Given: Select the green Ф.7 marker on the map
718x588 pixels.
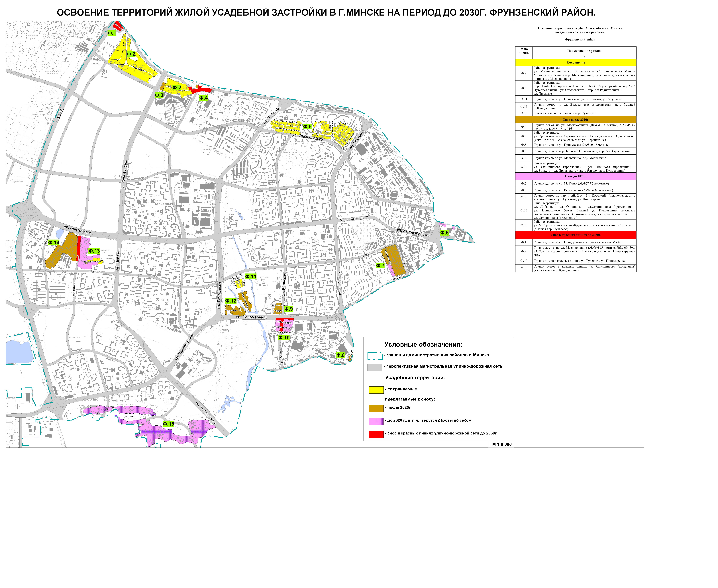Looking at the screenshot, I should coord(380,266).
